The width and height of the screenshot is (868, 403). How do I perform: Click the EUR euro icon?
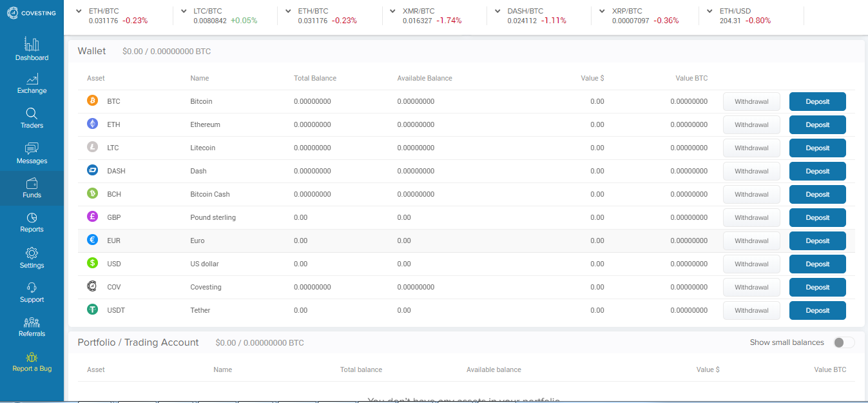pos(92,240)
